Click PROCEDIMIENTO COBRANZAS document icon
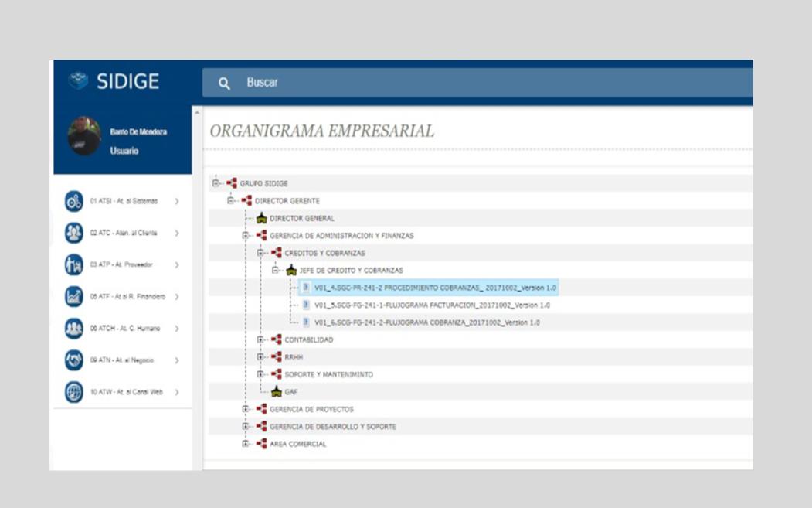Image resolution: width=812 pixels, height=508 pixels. point(306,287)
